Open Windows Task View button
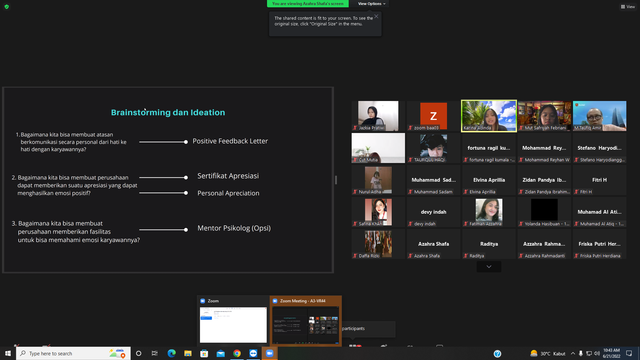 click(154, 353)
